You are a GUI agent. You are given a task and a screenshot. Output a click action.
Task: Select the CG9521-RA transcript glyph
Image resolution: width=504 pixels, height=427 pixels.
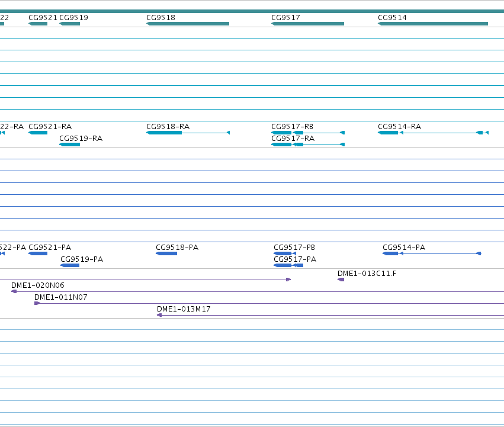(38, 133)
